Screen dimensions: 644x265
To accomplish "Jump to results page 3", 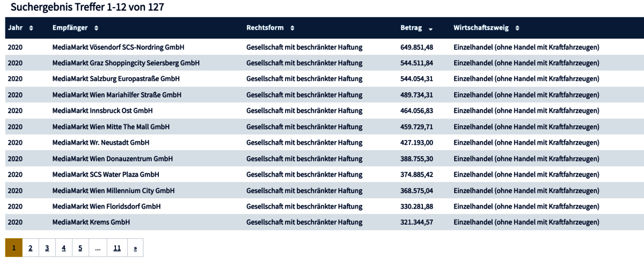I will point(47,248).
